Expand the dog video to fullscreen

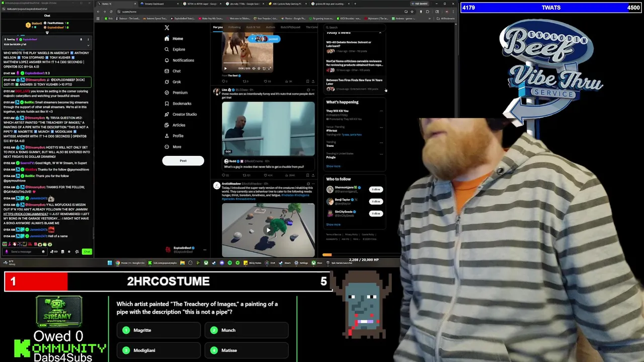pyautogui.click(x=270, y=68)
